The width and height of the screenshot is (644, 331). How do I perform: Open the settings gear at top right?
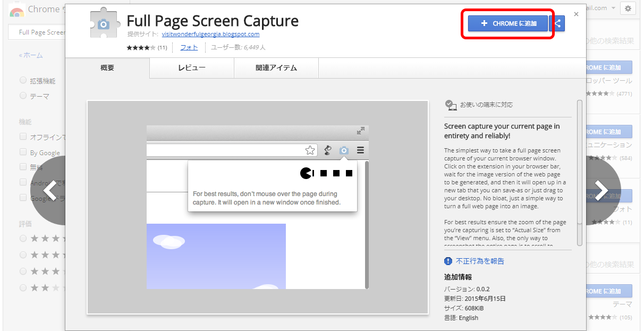tap(629, 8)
